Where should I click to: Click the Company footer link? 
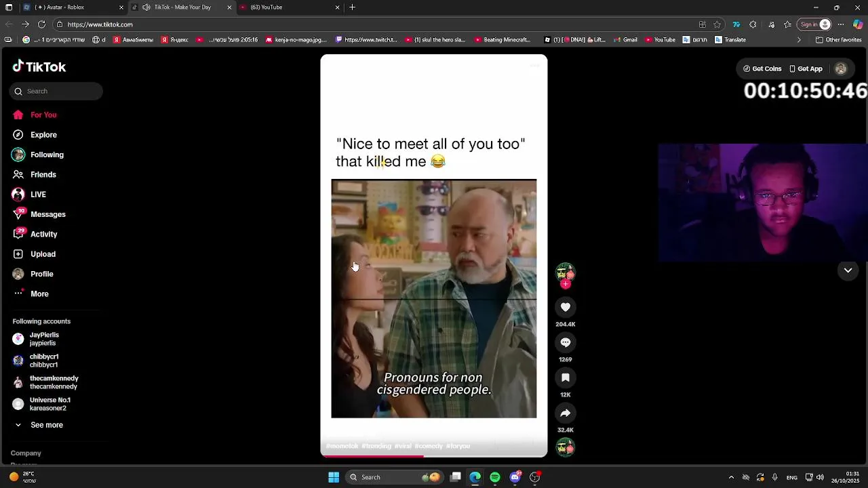pyautogui.click(x=26, y=453)
